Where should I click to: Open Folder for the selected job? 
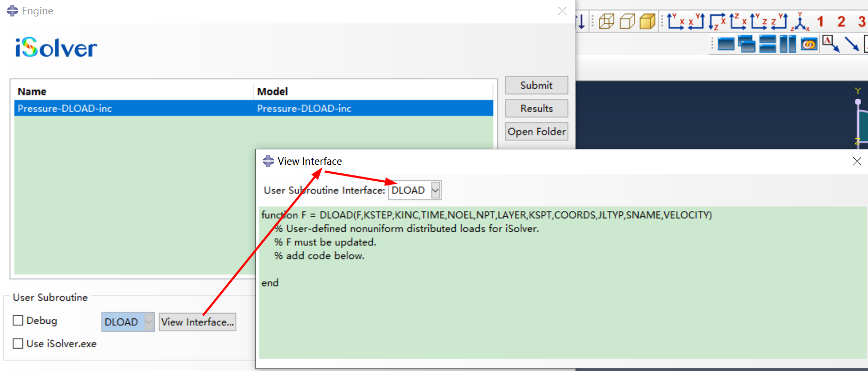[536, 132]
